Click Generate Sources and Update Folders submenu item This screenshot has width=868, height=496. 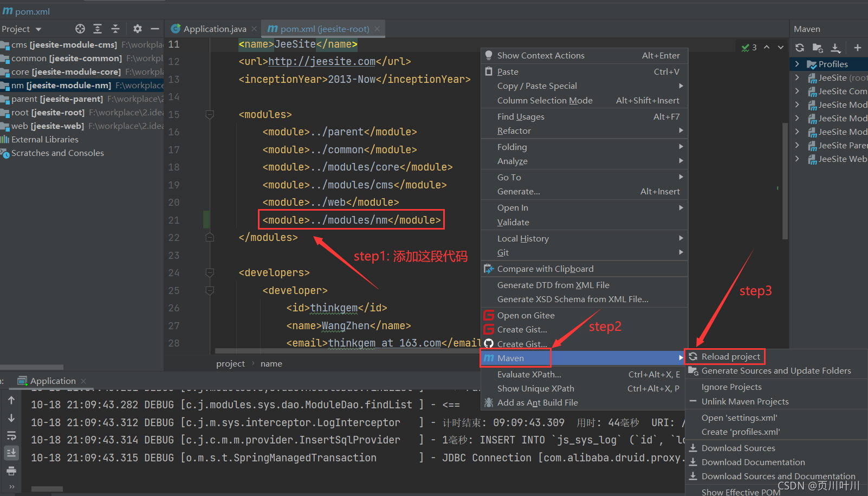coord(776,370)
